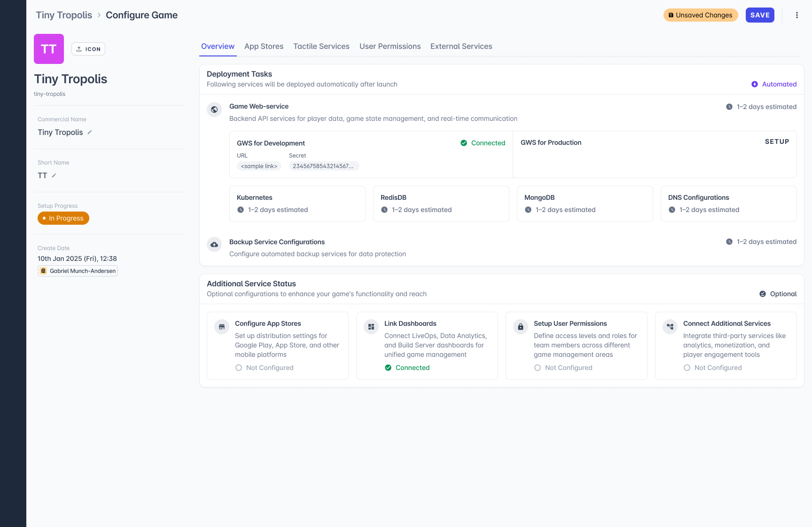Click the Unsaved Changes badge

[701, 15]
